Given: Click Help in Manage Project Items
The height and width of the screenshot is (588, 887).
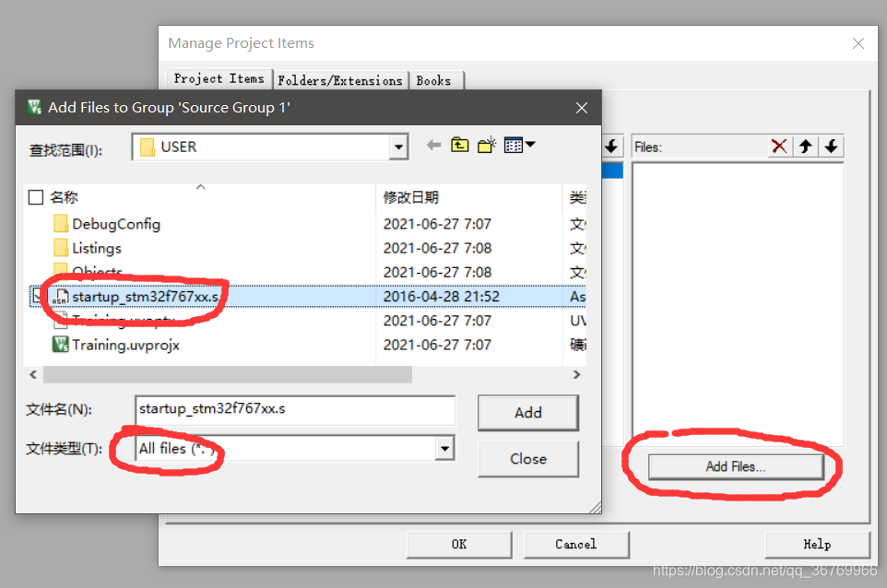Looking at the screenshot, I should tap(817, 545).
